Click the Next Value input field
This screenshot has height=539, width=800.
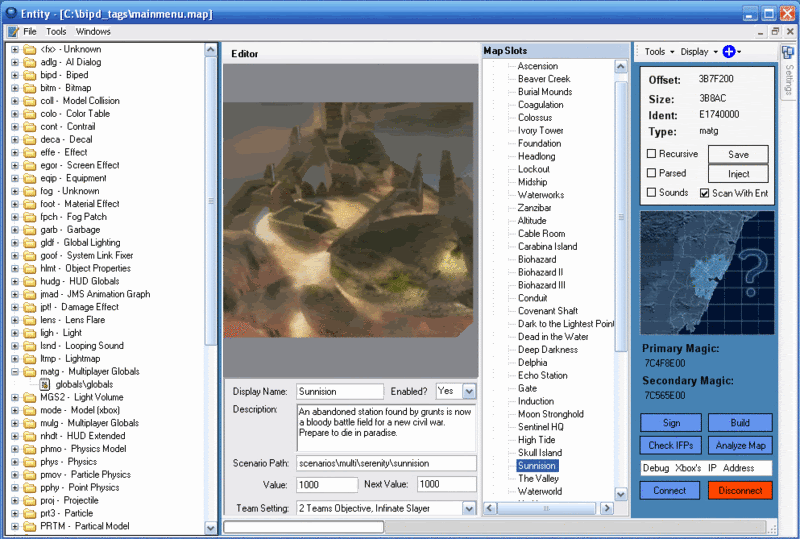pos(446,484)
